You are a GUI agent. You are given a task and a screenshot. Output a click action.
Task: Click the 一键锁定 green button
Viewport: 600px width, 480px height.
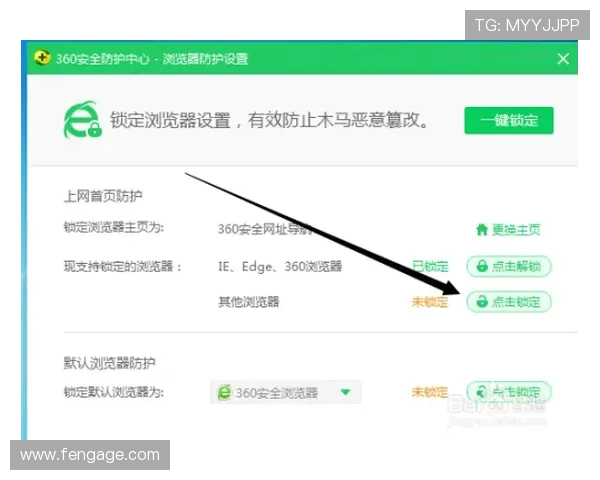[509, 121]
